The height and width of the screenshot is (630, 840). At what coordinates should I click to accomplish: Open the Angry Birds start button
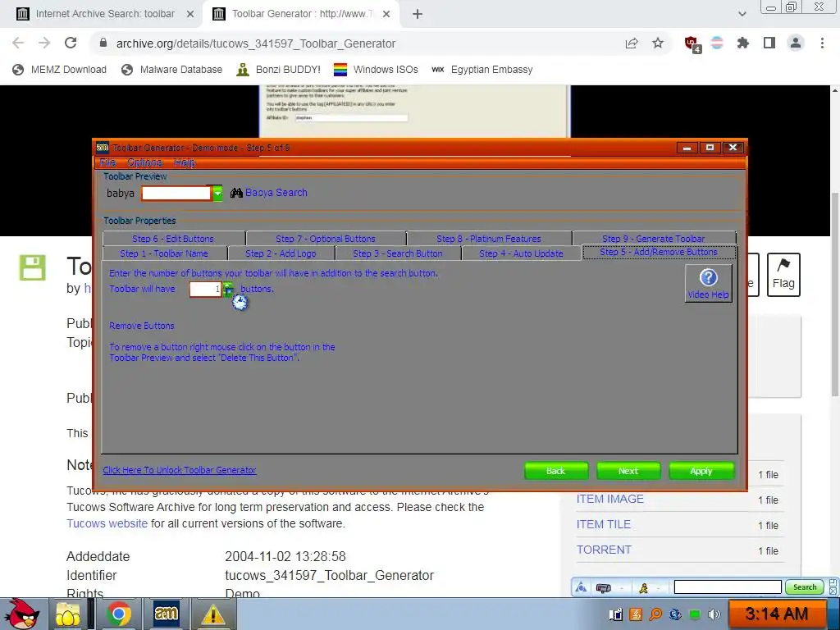pos(21,614)
